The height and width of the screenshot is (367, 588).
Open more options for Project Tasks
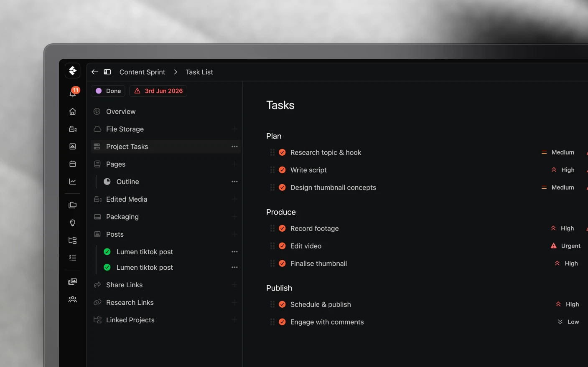coord(234,147)
